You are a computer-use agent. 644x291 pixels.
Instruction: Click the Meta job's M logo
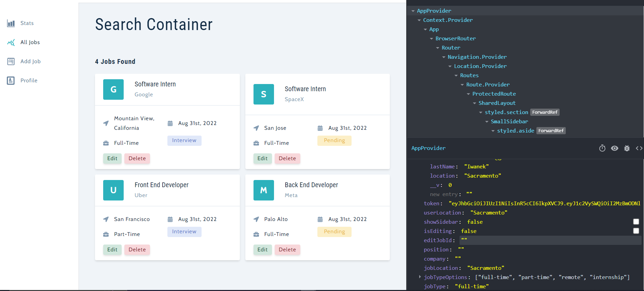264,190
